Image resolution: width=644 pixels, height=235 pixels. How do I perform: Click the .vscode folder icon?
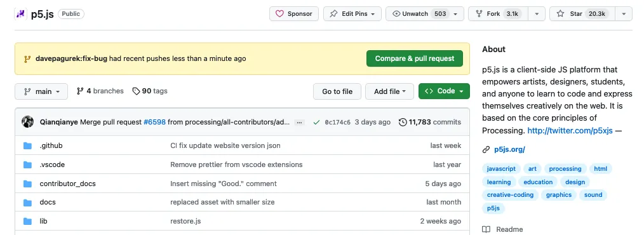[x=27, y=164]
